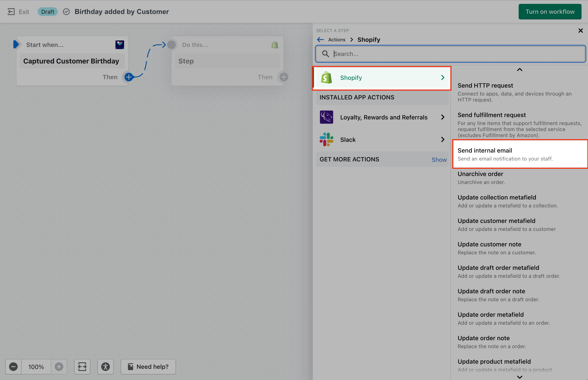Focus the Search actions field
The height and width of the screenshot is (380, 588).
pos(450,54)
